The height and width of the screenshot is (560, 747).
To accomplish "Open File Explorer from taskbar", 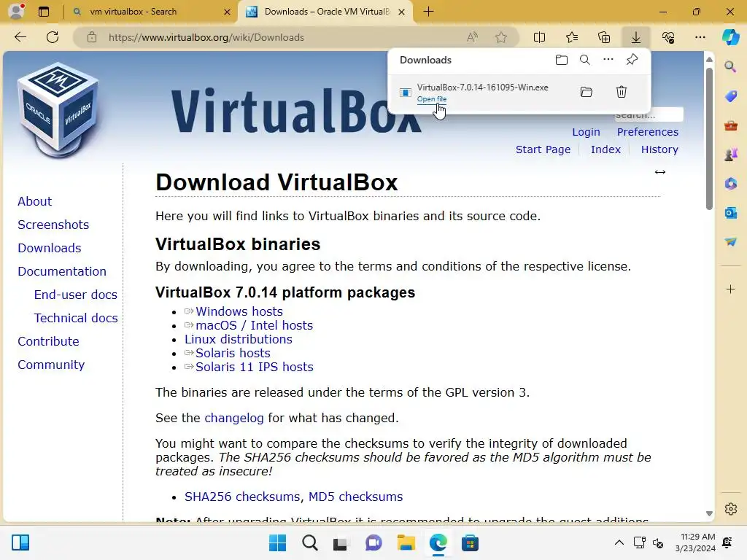I will [x=406, y=542].
